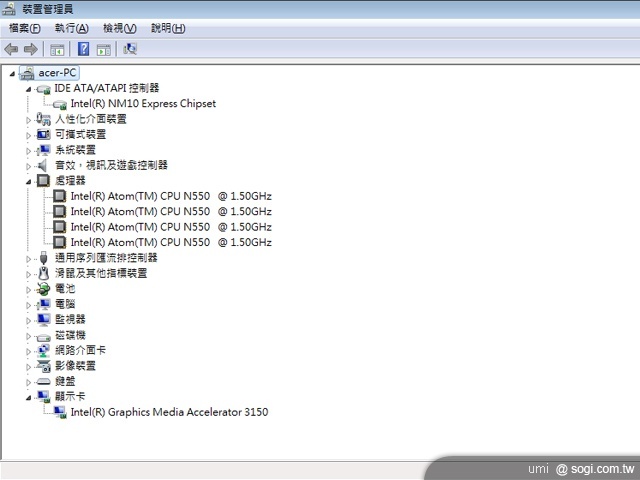
Task: Click the 人性化介面裝置 category icon
Action: [43, 119]
